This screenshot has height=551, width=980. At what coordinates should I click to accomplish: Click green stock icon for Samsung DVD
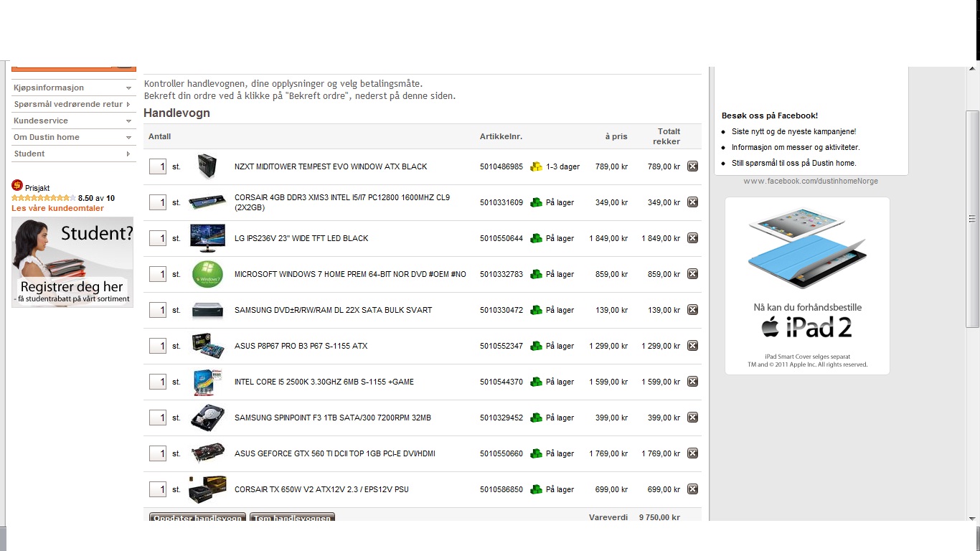pos(536,310)
